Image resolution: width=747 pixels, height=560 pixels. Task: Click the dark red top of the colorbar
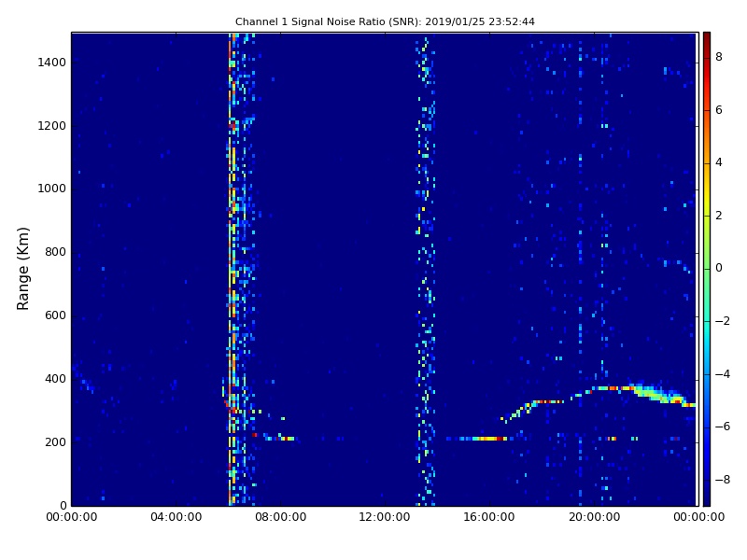[707, 38]
